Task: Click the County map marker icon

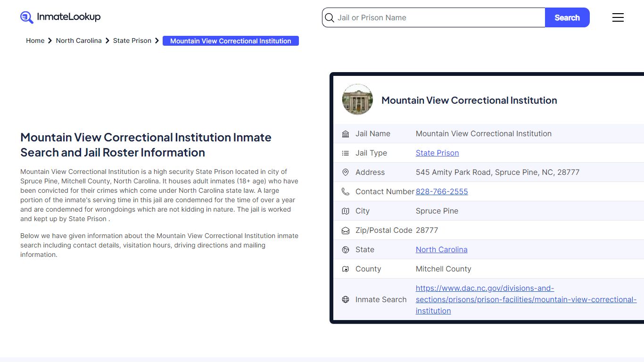Action: click(346, 269)
